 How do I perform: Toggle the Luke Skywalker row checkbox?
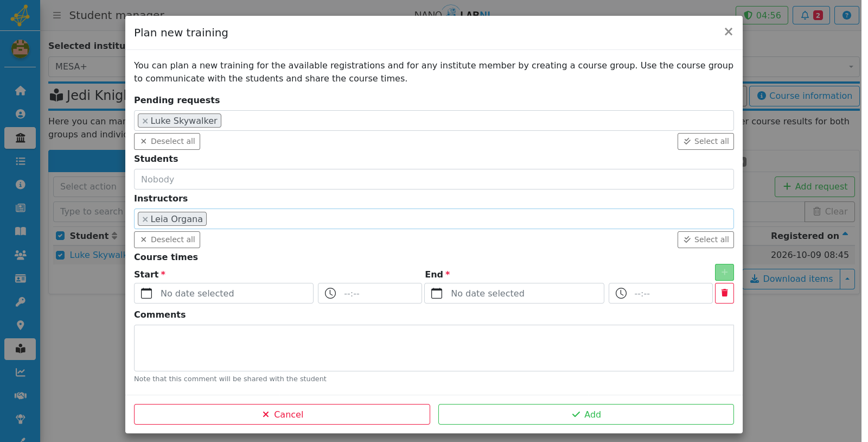pyautogui.click(x=60, y=255)
